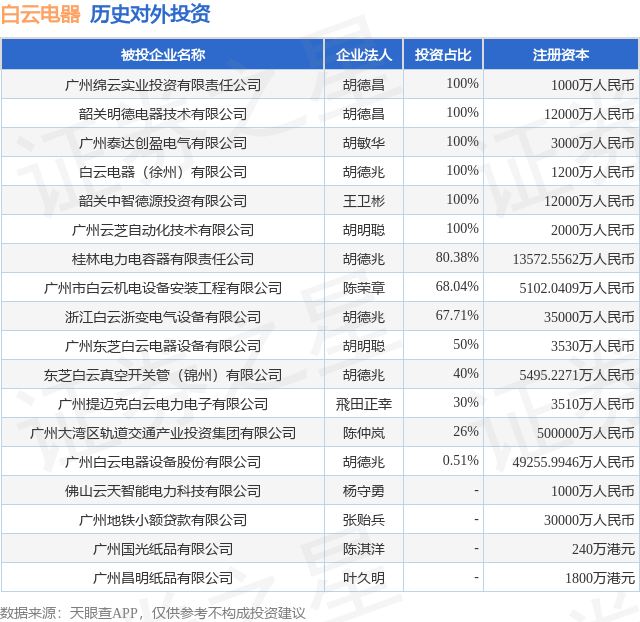Select the 投资占比 column header
640x622 pixels.
point(443,55)
